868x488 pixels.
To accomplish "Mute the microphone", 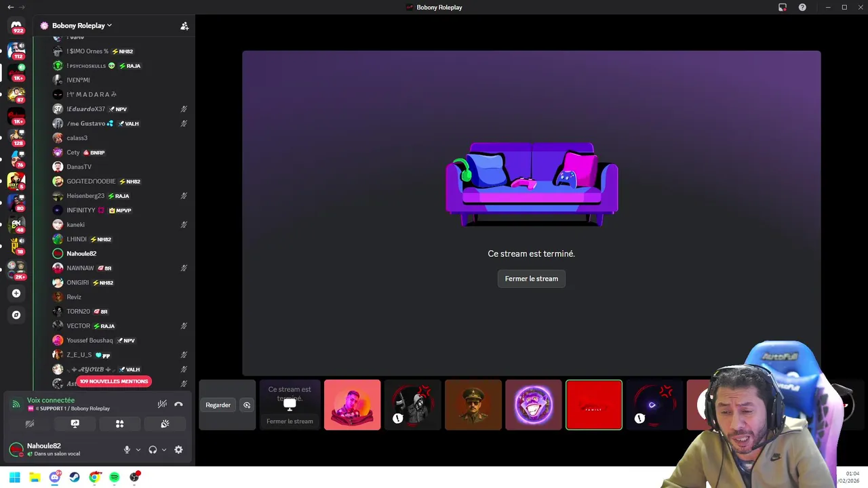I will (127, 449).
